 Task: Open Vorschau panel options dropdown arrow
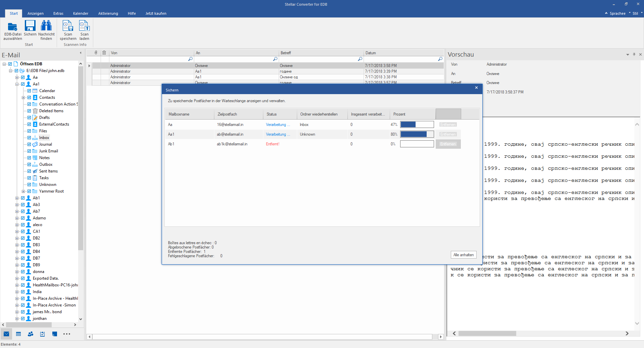pos(628,55)
